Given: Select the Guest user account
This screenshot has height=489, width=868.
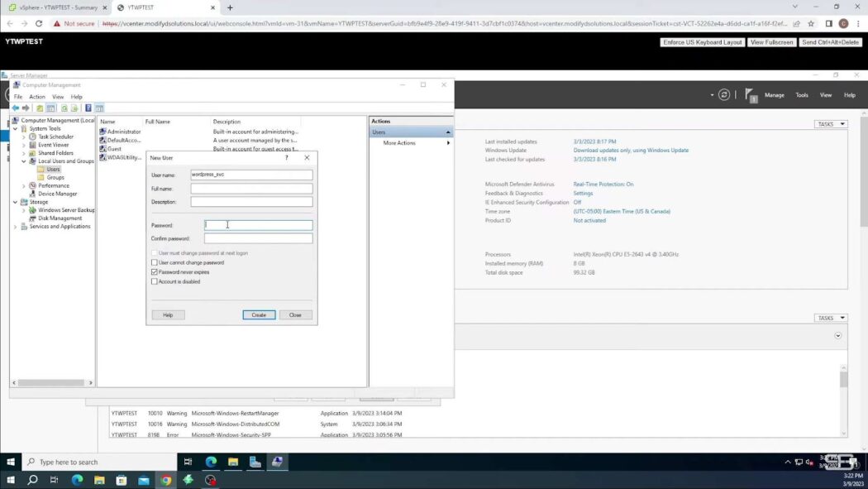Looking at the screenshot, I should (111, 149).
